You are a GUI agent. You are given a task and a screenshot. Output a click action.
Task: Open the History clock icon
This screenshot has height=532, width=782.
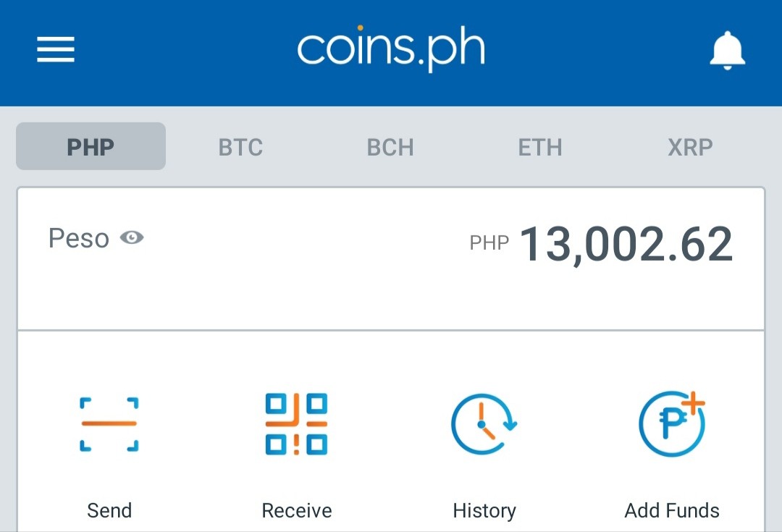tap(484, 424)
